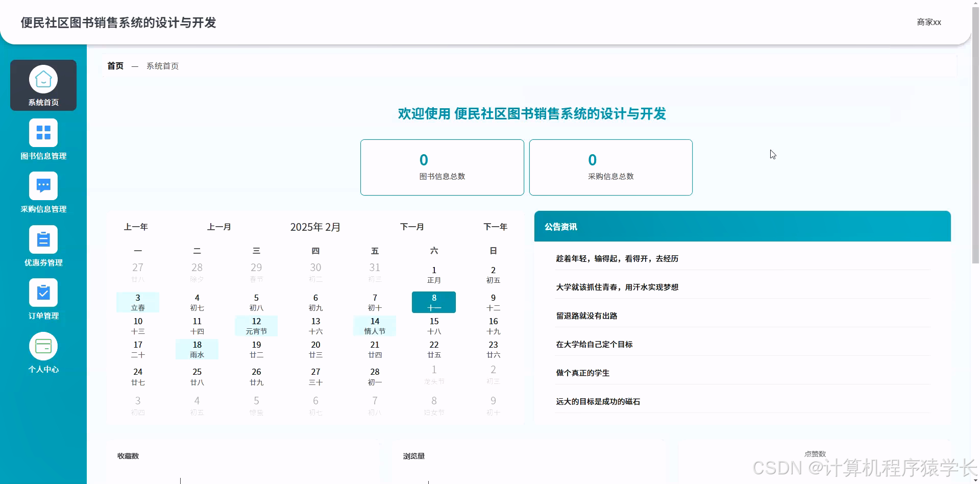Open notice 在大学给自己定个目标
The height and width of the screenshot is (484, 980).
click(594, 345)
